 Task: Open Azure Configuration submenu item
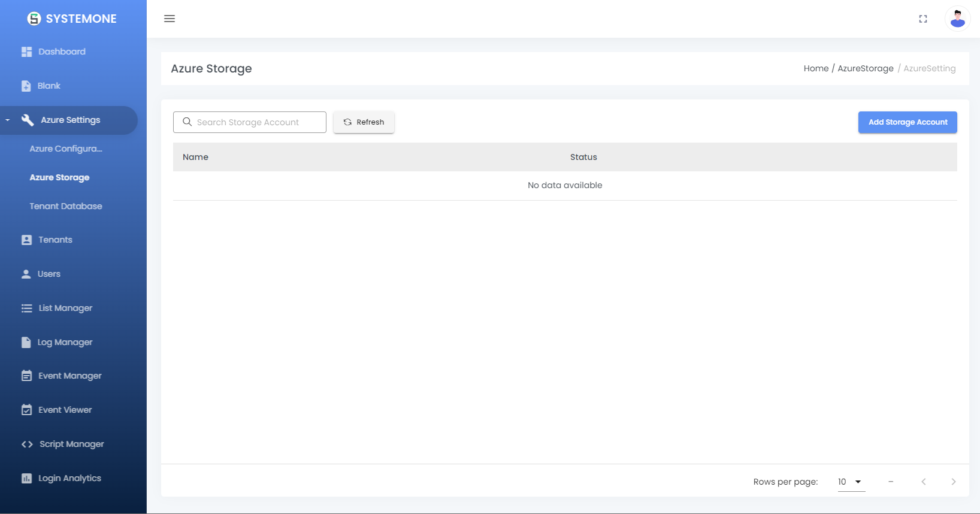point(66,149)
